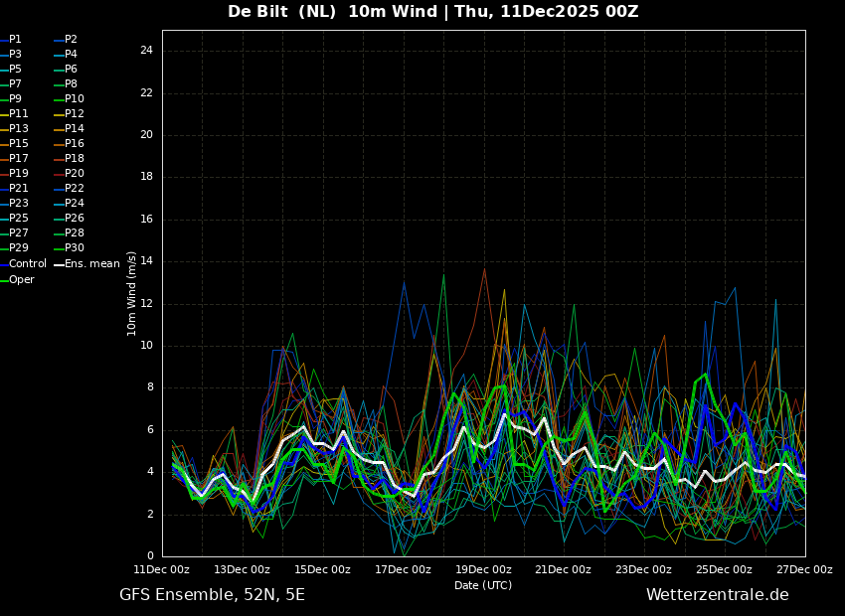Viewport: 845px width, 616px height.
Task: Click the y-axis value 12
Action: (146, 304)
